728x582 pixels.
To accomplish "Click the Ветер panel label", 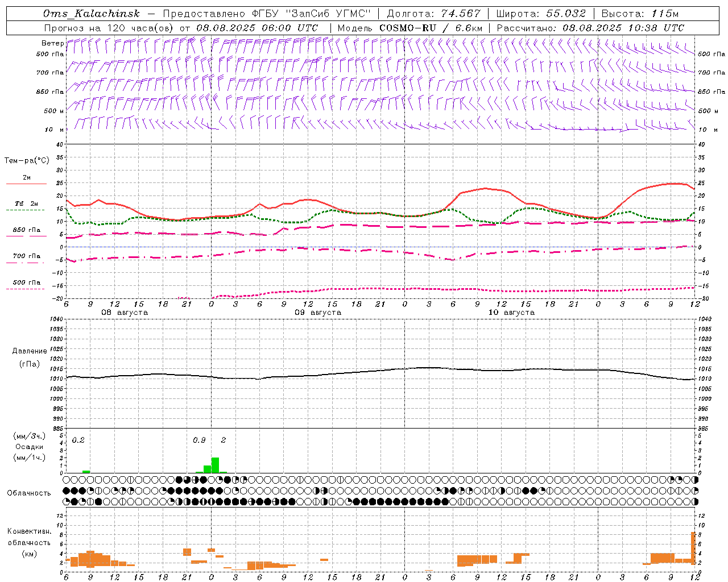I will point(53,43).
